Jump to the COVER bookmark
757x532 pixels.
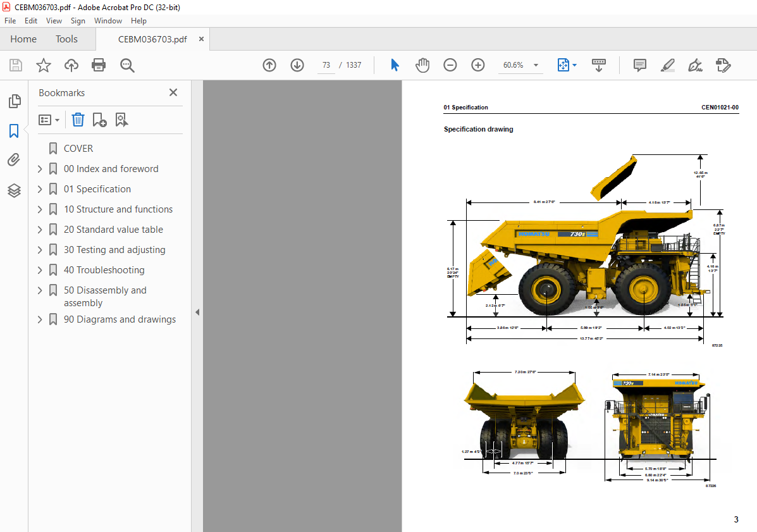[x=78, y=149]
